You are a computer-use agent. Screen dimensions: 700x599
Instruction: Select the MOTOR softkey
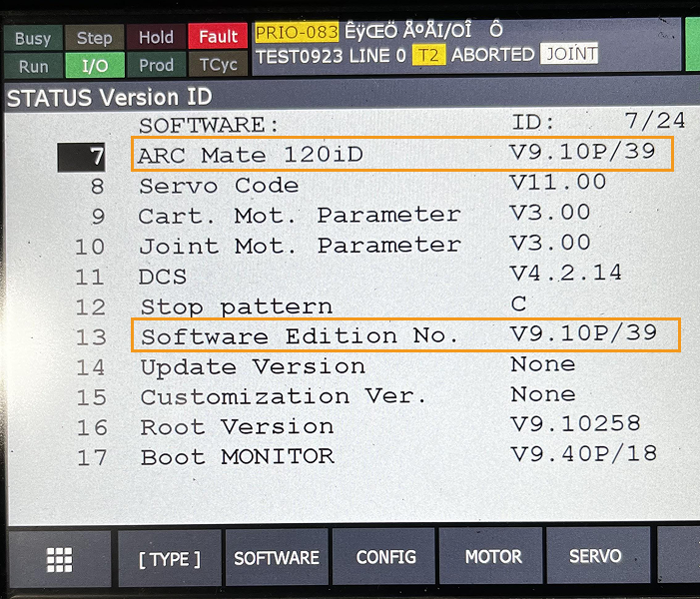[493, 557]
